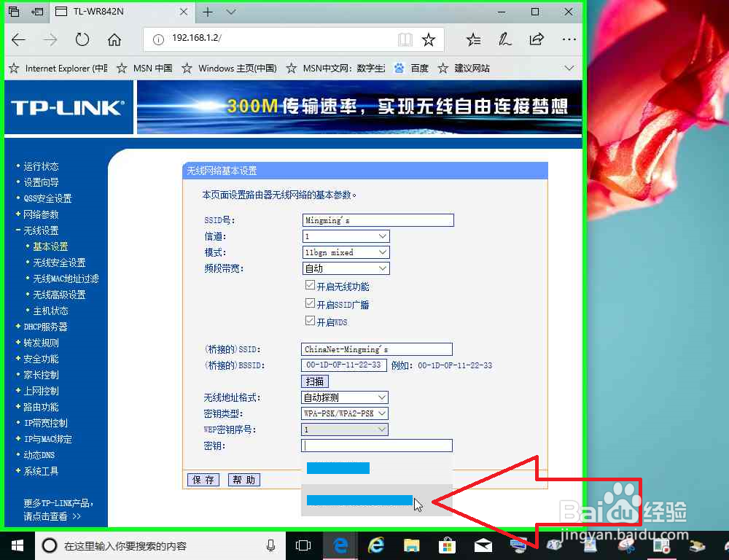Open 设置向导 in the sidebar
Image resolution: width=729 pixels, height=560 pixels.
(x=41, y=182)
